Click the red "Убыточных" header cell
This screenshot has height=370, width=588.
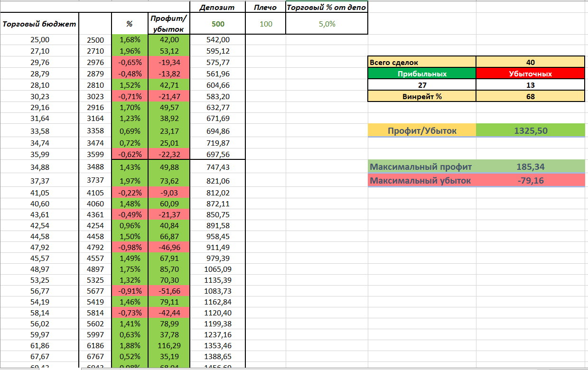pyautogui.click(x=530, y=74)
